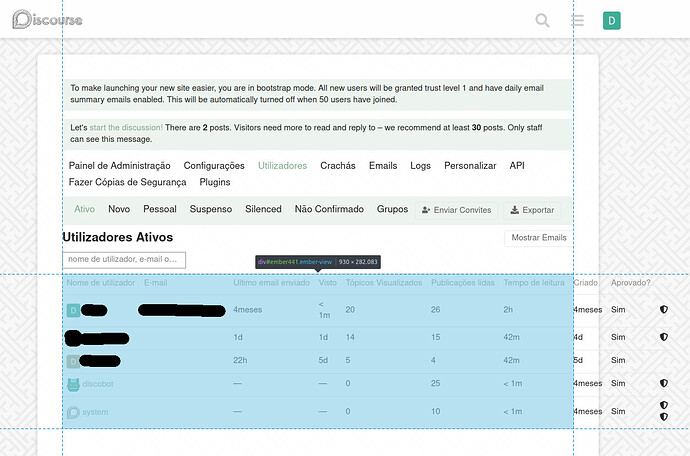Open the Crachás tab
690x456 pixels.
click(x=338, y=165)
